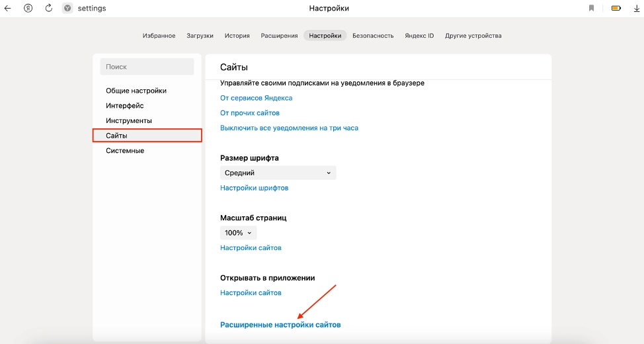This screenshot has width=644, height=344.
Task: Open the Избранное tab
Action: (x=159, y=36)
